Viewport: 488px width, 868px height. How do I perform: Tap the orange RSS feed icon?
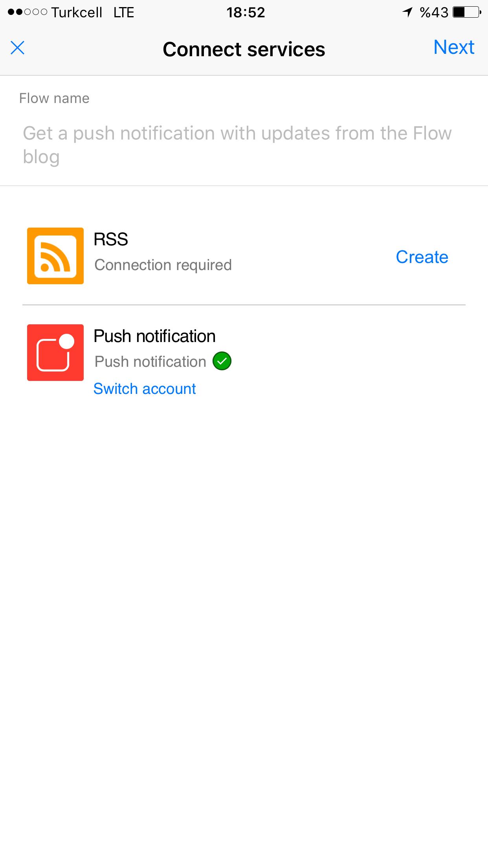[x=55, y=256]
